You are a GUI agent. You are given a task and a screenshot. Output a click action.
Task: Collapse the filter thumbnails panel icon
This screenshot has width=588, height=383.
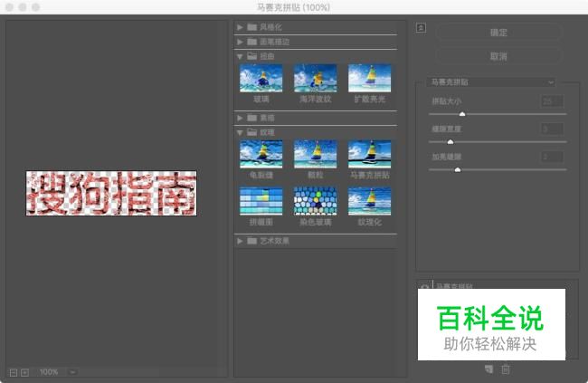point(421,28)
